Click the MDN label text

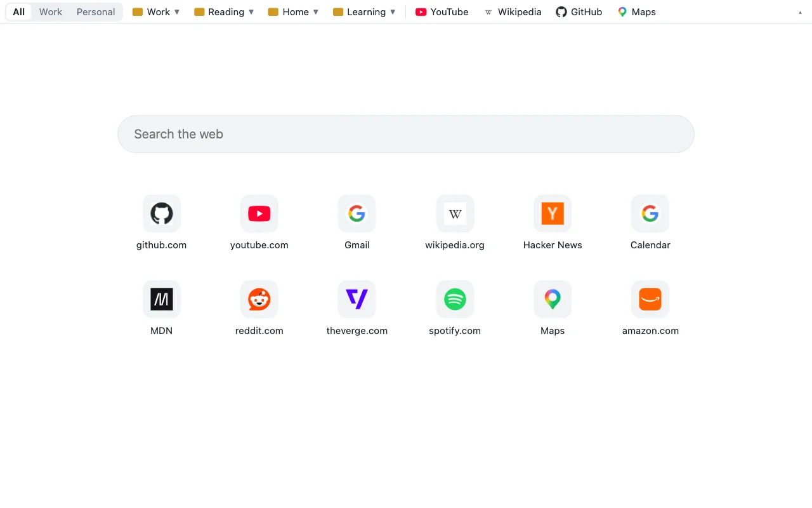coord(162,331)
